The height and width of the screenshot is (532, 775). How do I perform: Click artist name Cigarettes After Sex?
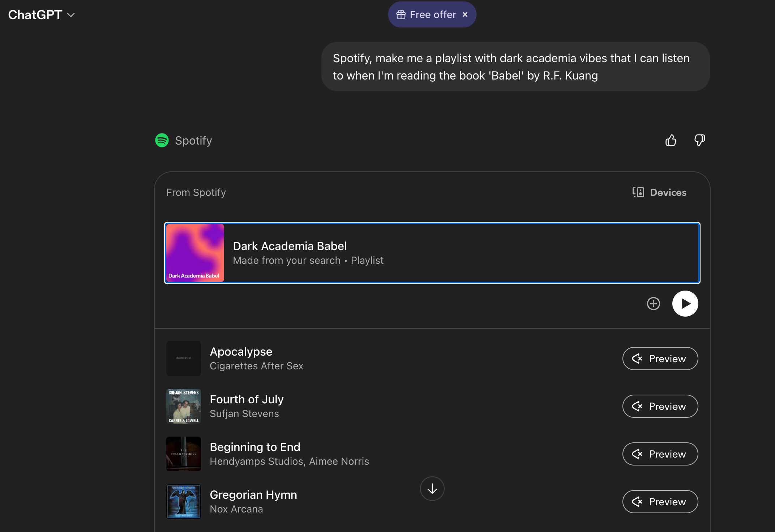click(x=257, y=366)
